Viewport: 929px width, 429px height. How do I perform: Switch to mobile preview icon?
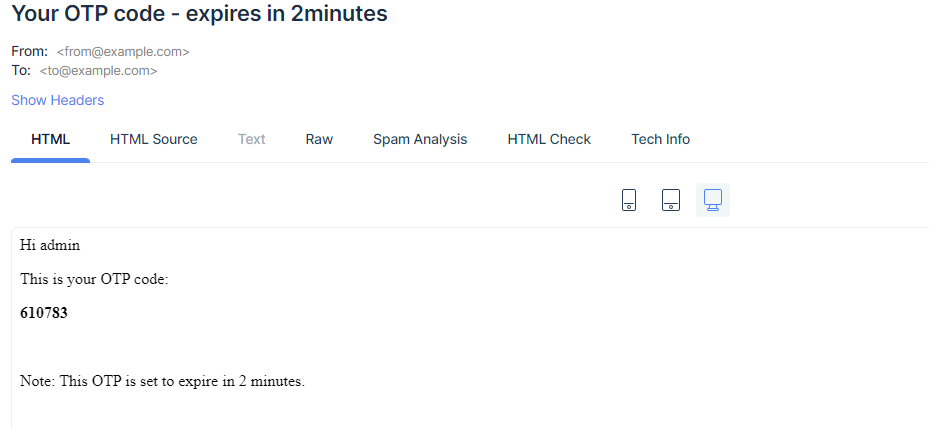tap(629, 200)
